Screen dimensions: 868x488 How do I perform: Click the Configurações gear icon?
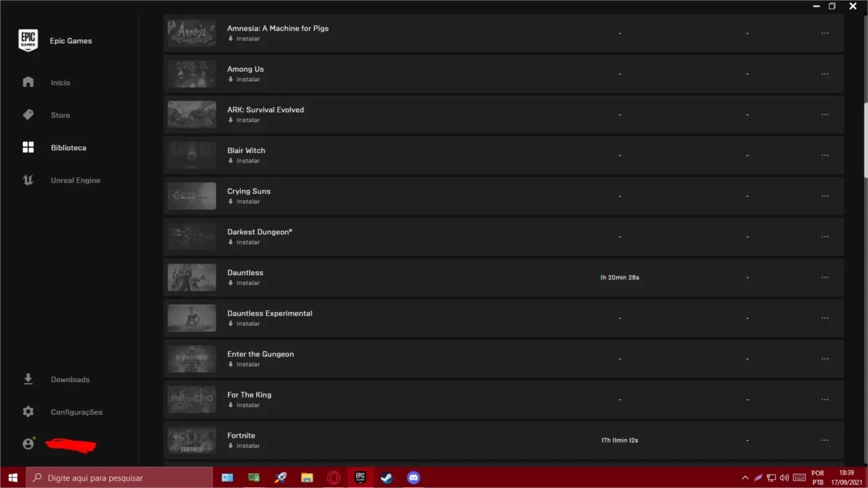click(x=28, y=412)
